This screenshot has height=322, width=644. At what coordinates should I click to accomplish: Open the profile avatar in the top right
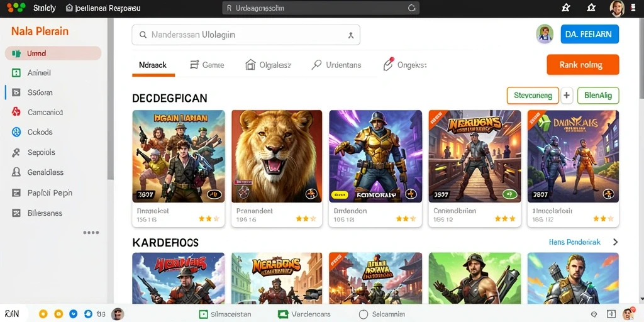[x=617, y=8]
